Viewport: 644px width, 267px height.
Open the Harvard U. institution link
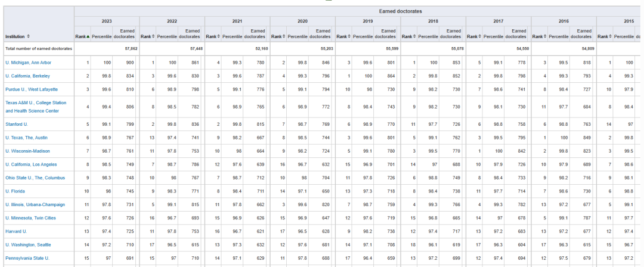[x=16, y=231]
